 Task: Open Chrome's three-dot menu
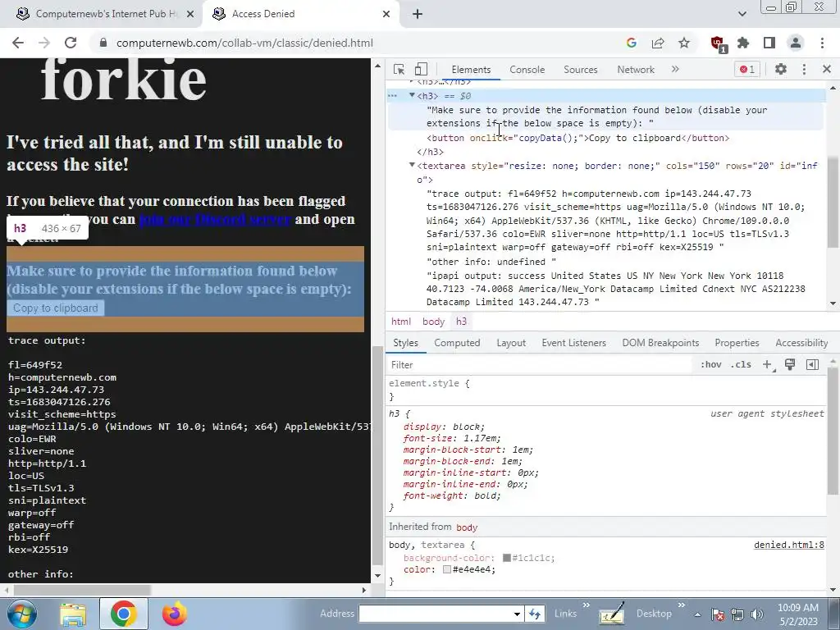coord(822,43)
